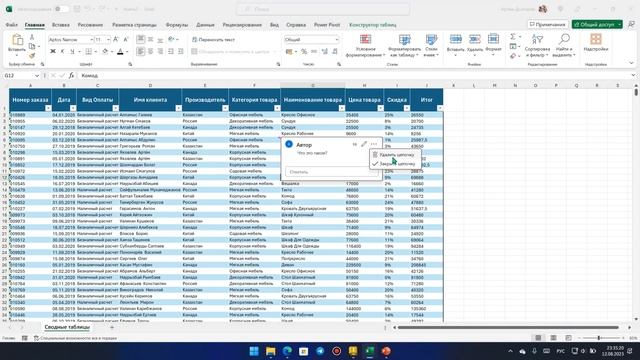Open Format as Table (Форматировать как таблицу)

(404, 45)
